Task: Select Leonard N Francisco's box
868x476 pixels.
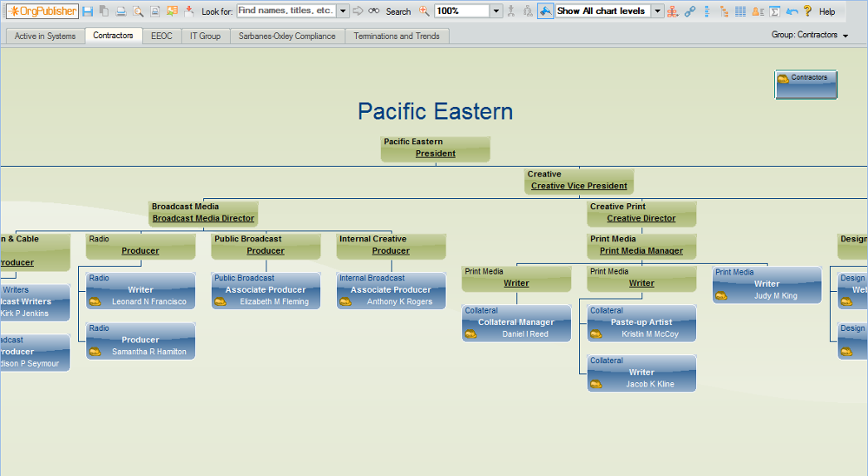Action: click(x=141, y=290)
